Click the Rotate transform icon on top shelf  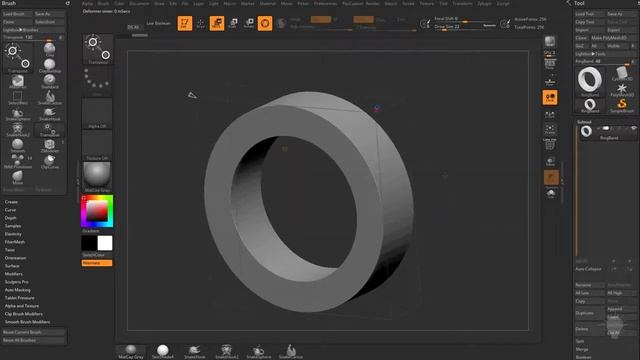click(x=249, y=23)
